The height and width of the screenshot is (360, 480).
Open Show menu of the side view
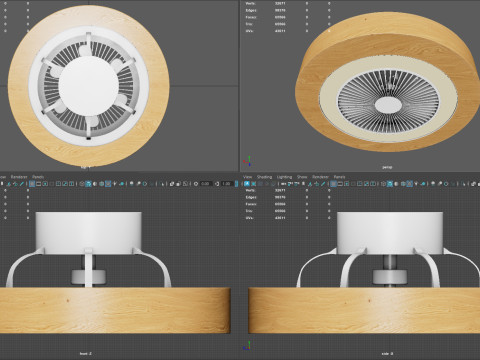pos(302,177)
